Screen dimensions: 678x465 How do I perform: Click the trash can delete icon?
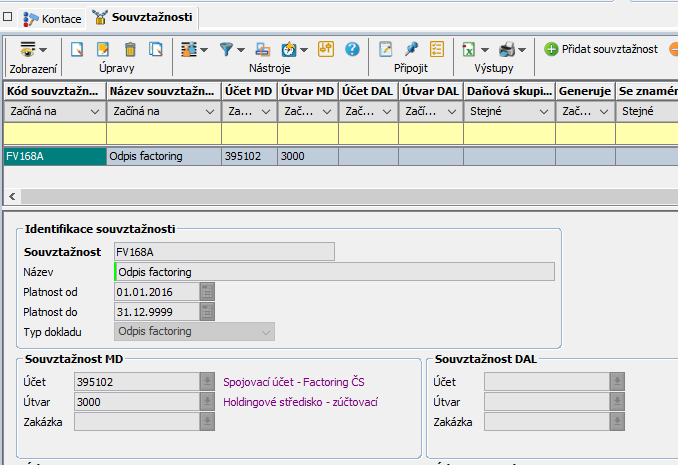coord(129,49)
